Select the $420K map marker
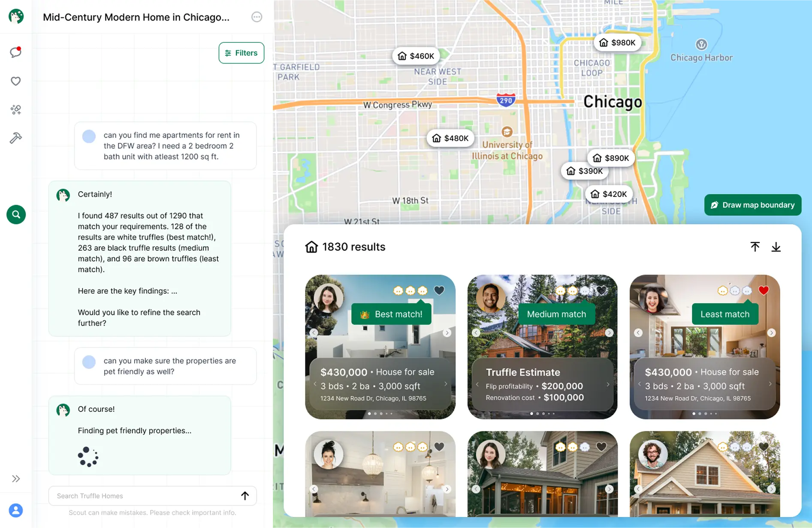This screenshot has height=528, width=812. pos(609,194)
